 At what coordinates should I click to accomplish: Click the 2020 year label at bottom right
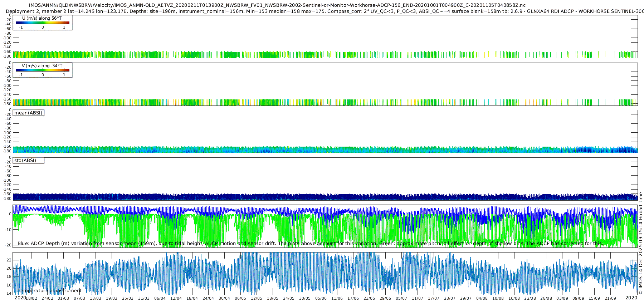pyautogui.click(x=631, y=298)
